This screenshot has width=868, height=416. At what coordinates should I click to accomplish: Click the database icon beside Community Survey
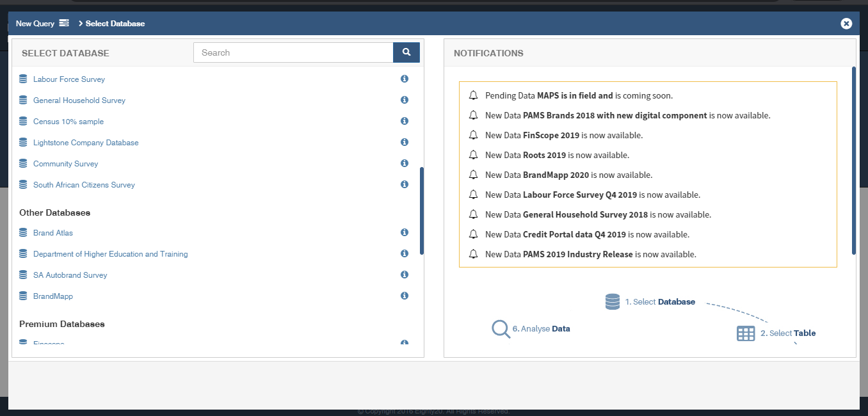point(23,163)
